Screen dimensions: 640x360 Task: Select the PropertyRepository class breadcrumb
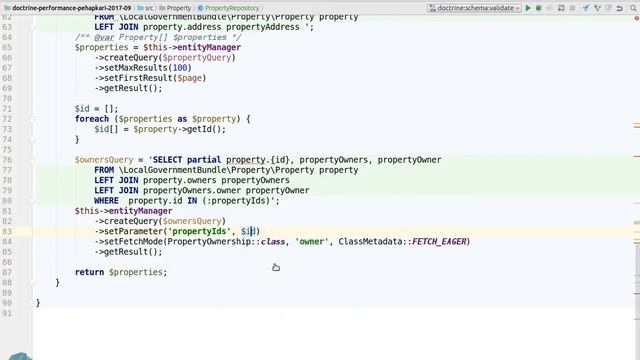[x=229, y=8]
